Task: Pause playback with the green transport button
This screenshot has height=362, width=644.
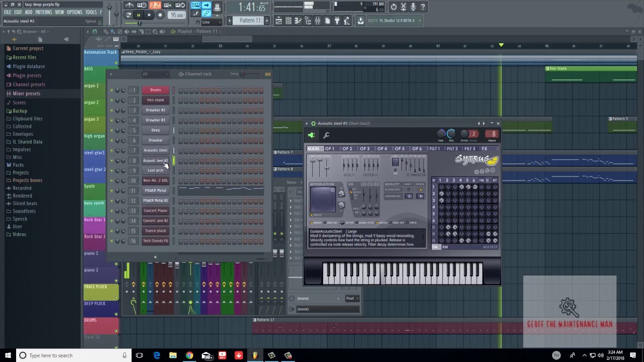Action: click(138, 15)
